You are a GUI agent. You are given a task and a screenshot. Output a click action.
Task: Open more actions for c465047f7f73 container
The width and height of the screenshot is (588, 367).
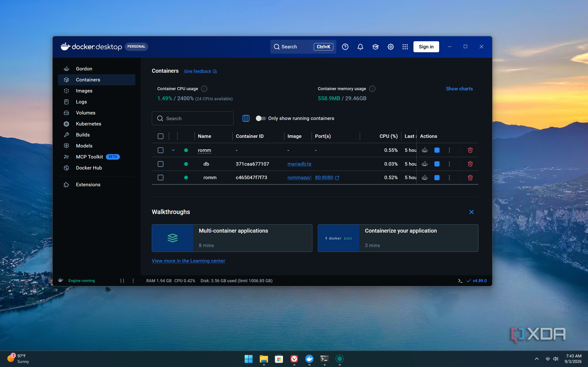(x=449, y=178)
